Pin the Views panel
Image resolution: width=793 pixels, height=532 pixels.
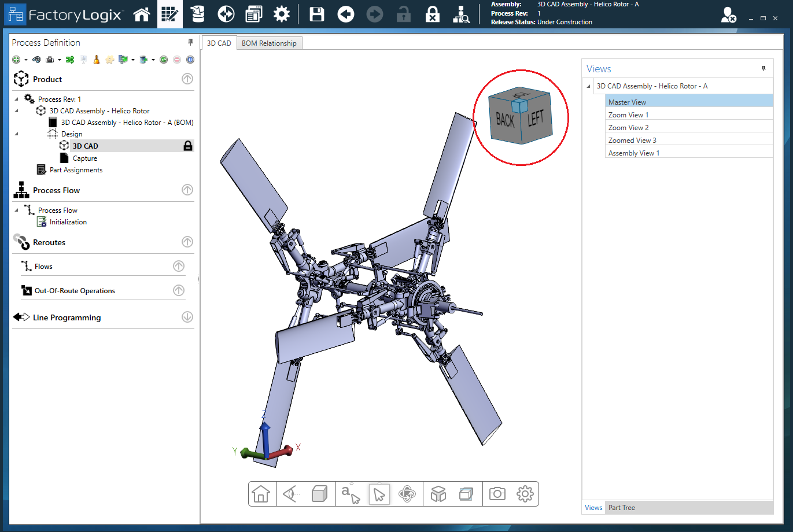click(x=764, y=68)
